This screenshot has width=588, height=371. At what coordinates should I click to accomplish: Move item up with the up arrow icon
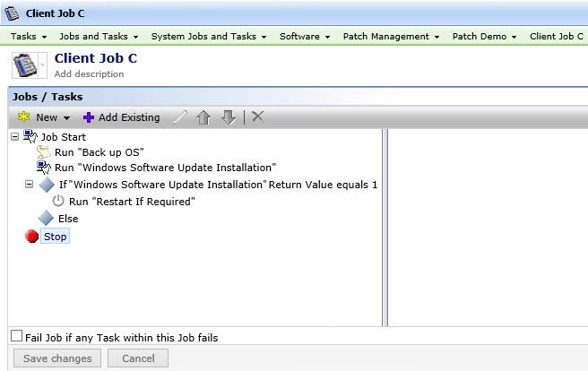coord(203,117)
